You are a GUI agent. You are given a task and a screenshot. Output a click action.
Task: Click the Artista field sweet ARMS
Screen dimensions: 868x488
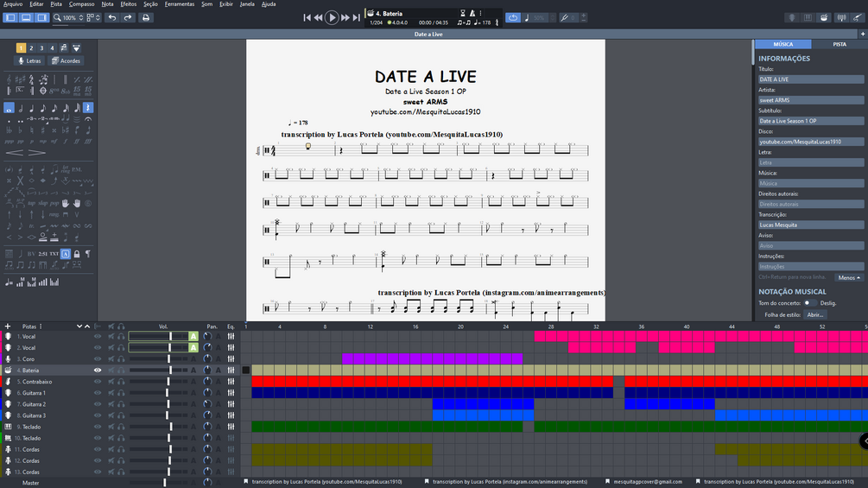coord(811,100)
